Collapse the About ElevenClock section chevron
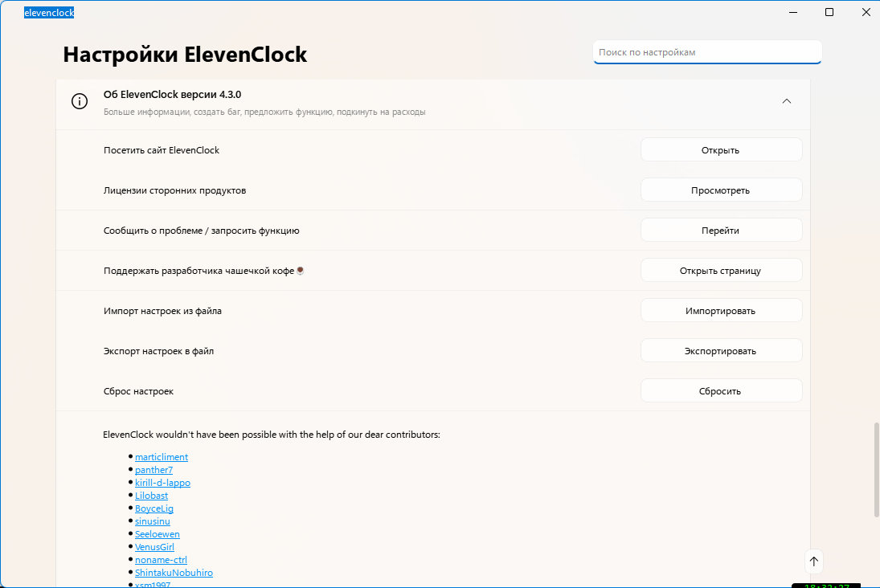Screen dimensions: 880x588 [786, 101]
